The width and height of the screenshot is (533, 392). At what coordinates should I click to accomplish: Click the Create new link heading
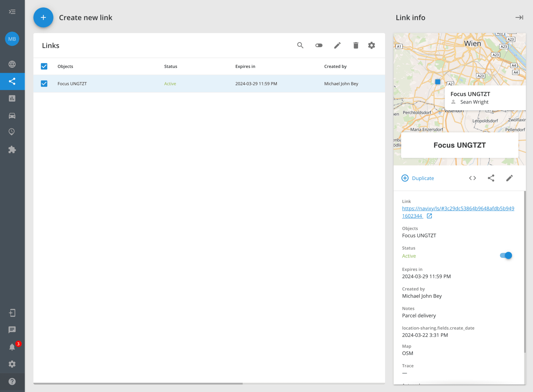[x=86, y=17]
